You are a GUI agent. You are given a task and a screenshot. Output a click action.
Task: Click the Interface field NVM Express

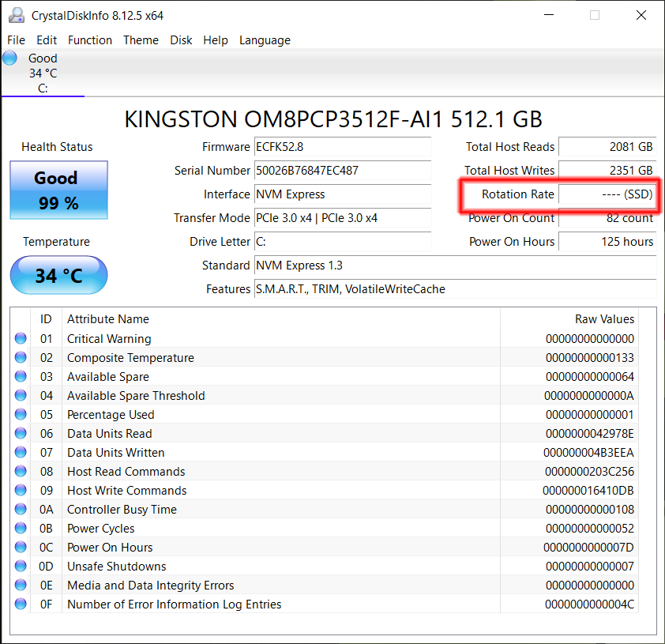(x=343, y=194)
